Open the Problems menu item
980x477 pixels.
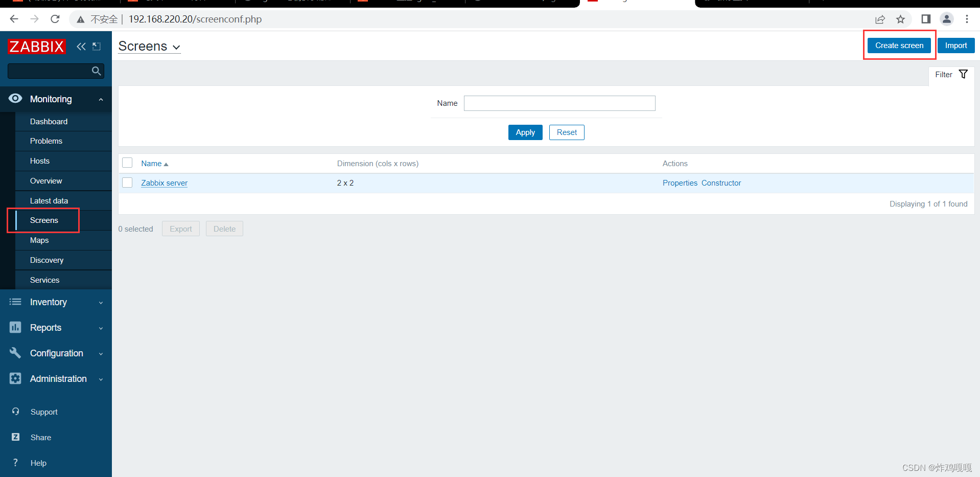pyautogui.click(x=46, y=141)
